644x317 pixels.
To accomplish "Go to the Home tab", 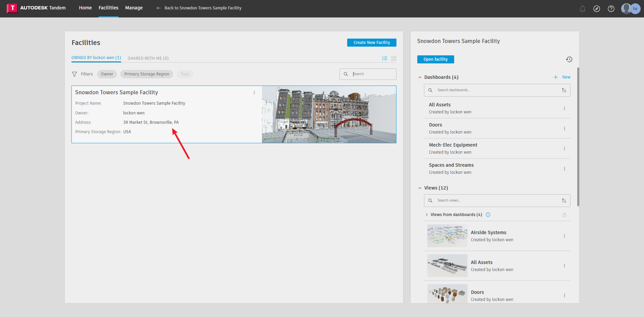I will pos(85,8).
